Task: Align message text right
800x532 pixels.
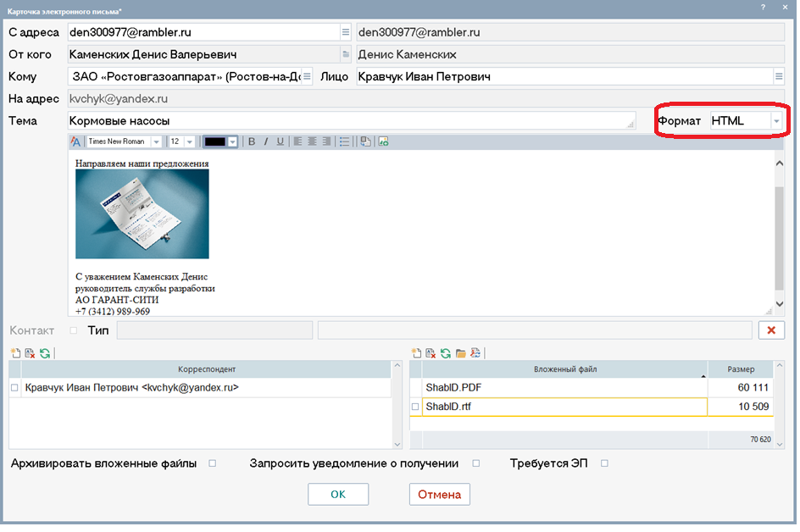Action: point(326,141)
